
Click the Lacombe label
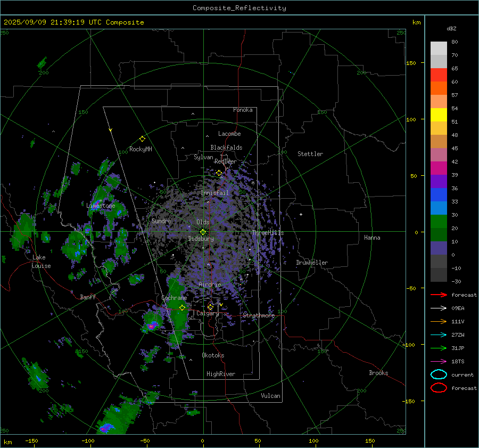[x=229, y=134]
